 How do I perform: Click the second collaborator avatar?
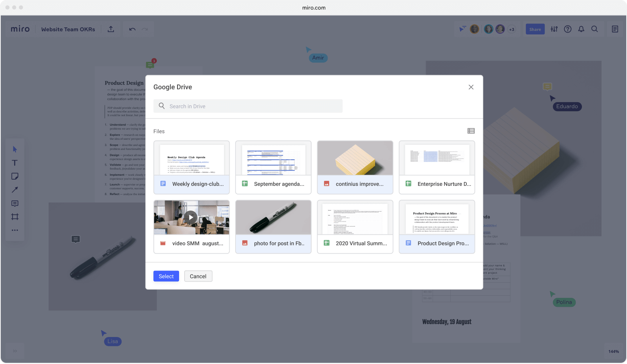pos(489,29)
